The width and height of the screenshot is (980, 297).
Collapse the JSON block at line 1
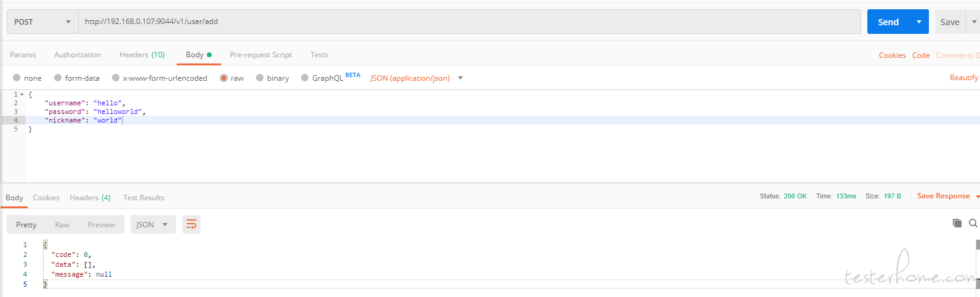pyautogui.click(x=22, y=95)
